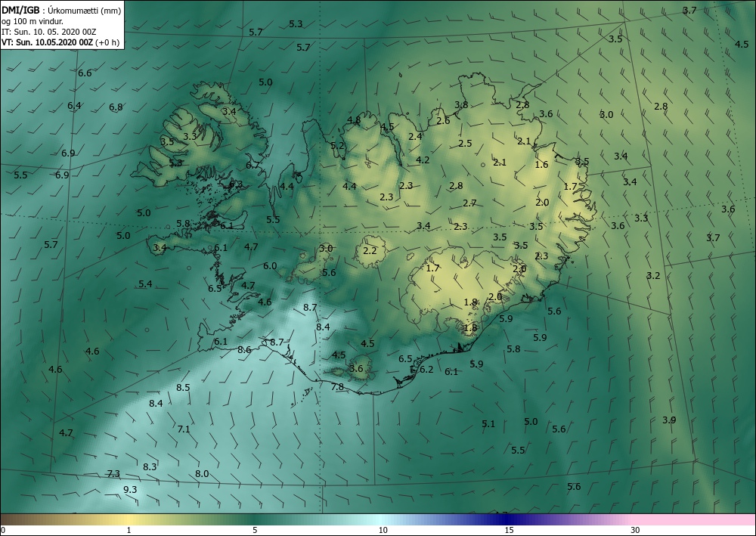The image size is (756, 536).
Task: Click the 4.8 value label
Action: pos(354,120)
